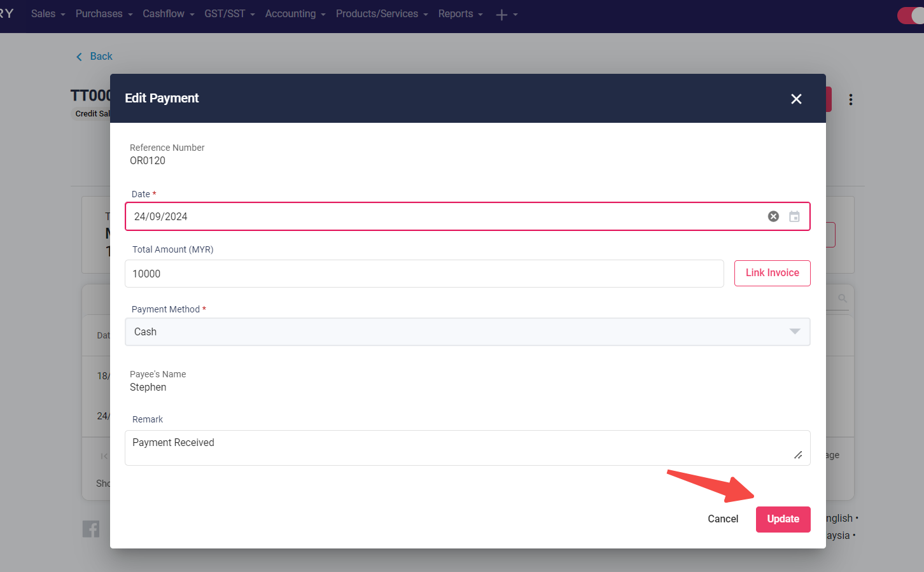Open the Accounting menu
The width and height of the screenshot is (924, 572).
click(x=295, y=13)
